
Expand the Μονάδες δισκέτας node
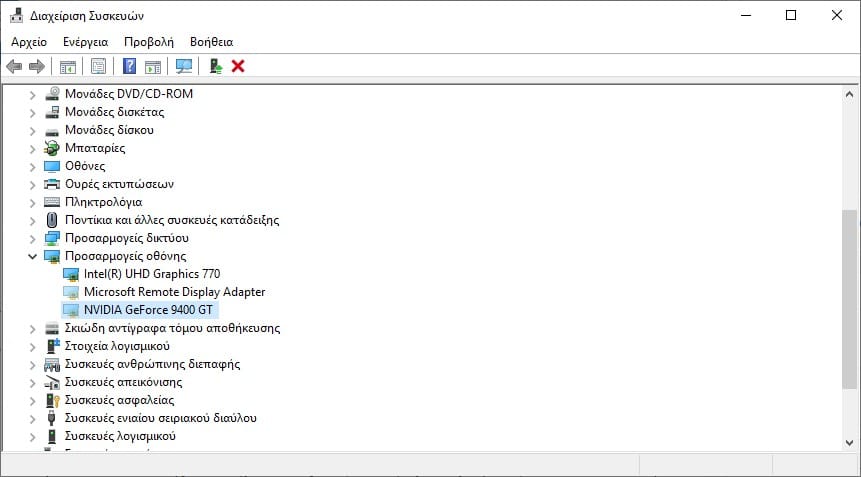point(32,113)
